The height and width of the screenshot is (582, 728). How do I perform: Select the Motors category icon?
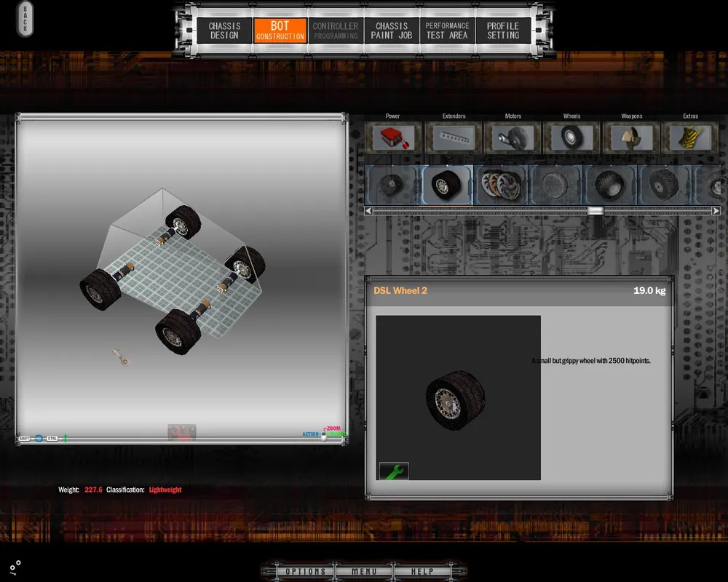[513, 137]
